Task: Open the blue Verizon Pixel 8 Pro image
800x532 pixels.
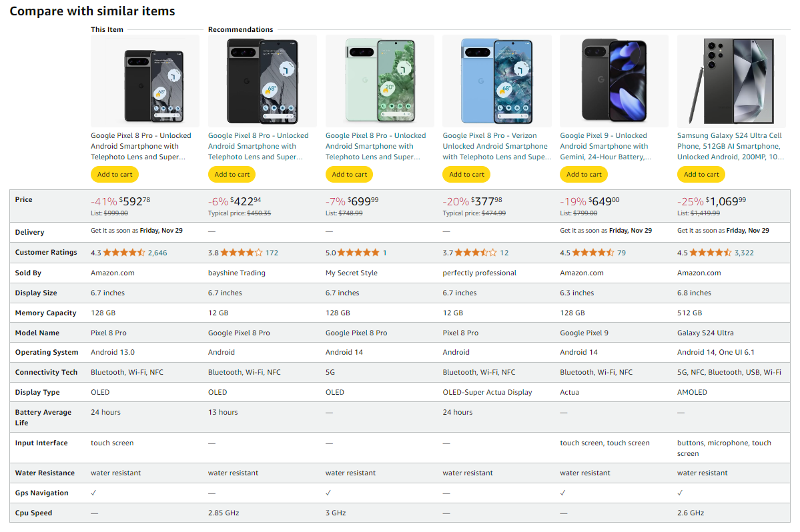Action: coord(497,81)
